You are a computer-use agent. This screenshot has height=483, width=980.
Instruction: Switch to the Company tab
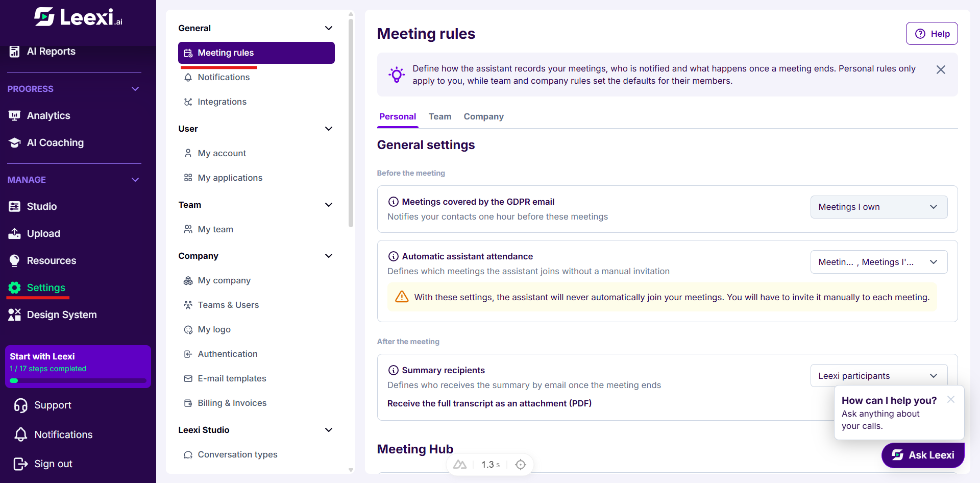coord(483,117)
